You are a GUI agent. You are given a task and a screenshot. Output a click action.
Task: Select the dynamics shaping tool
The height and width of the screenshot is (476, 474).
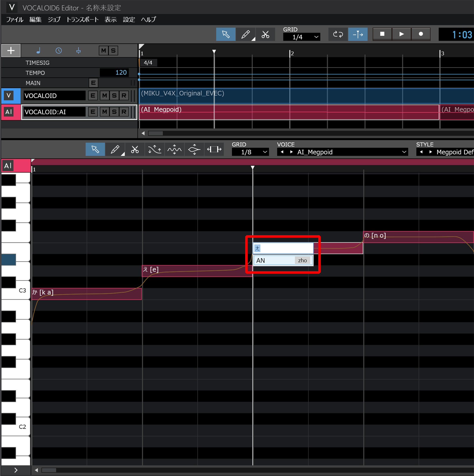pos(194,149)
